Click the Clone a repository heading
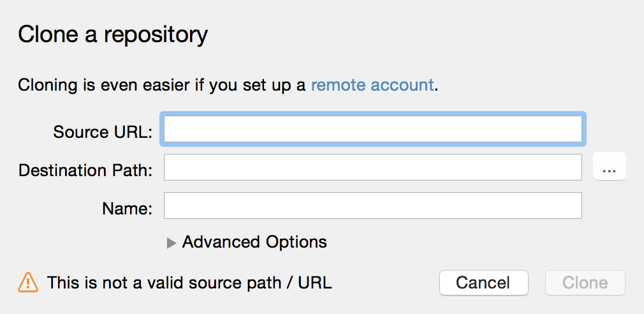 (113, 34)
